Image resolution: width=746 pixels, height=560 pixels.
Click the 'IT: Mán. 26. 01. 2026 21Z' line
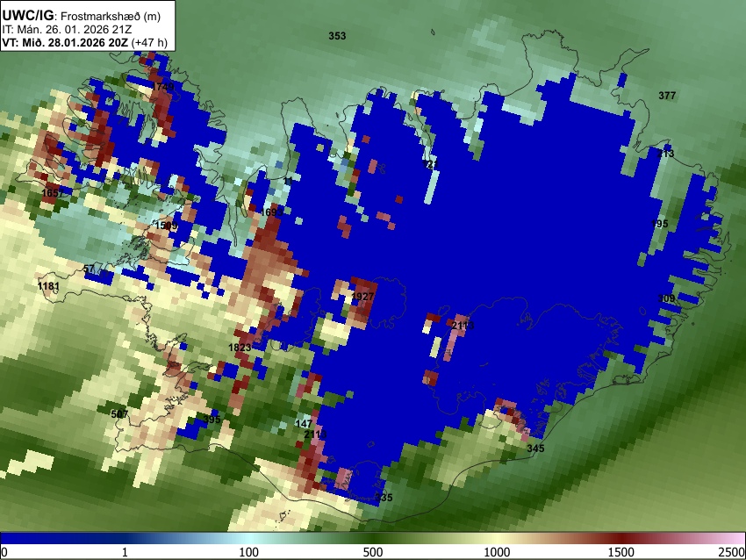point(67,30)
